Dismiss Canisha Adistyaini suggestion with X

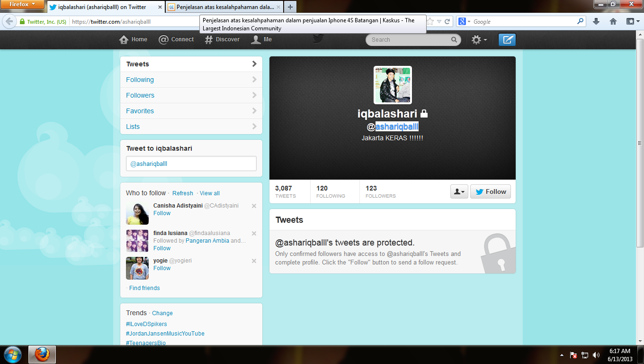(x=254, y=206)
